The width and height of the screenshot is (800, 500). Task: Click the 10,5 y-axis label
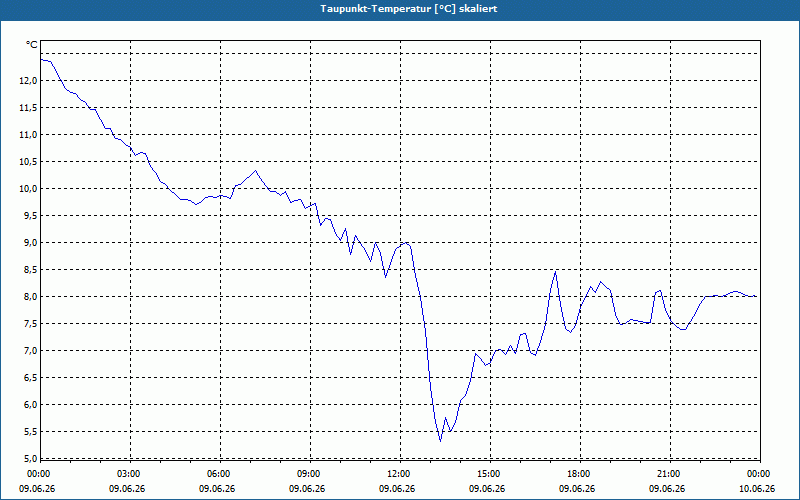(x=28, y=162)
